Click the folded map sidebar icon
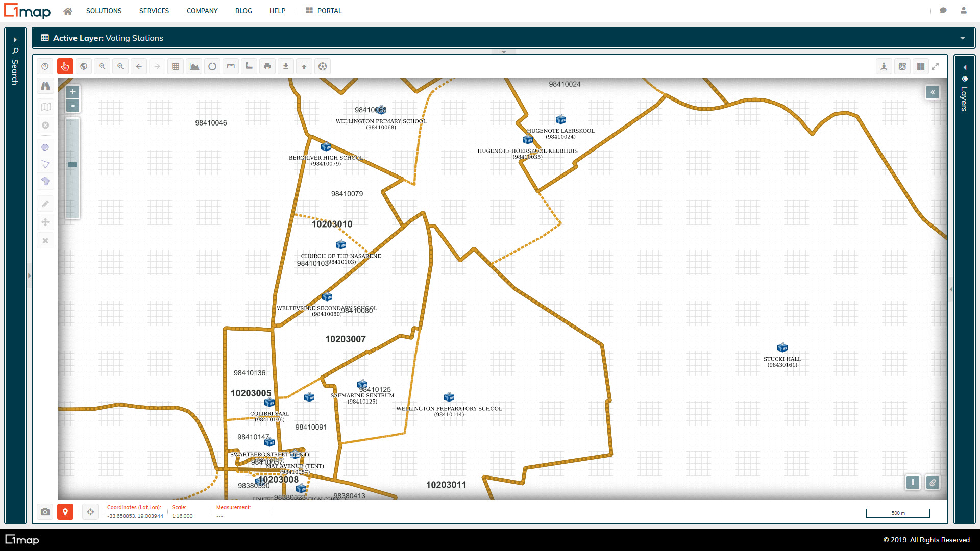Screen dimensions: 980x551 click(x=45, y=107)
